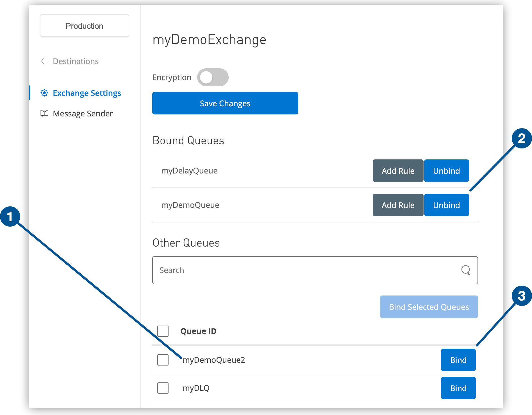Unbind myDelayQueue from the exchange
532x415 pixels.
[446, 171]
